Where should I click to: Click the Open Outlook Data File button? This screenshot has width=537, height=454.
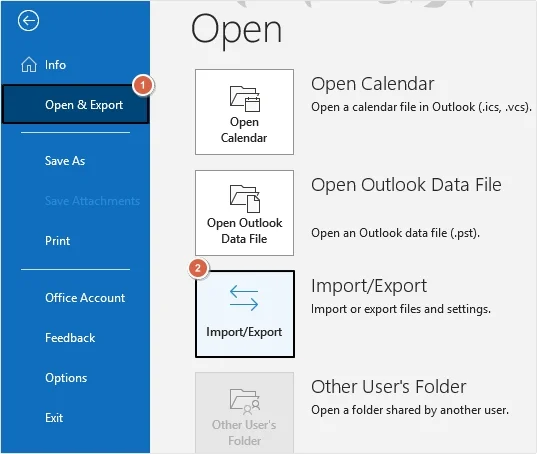tap(244, 213)
